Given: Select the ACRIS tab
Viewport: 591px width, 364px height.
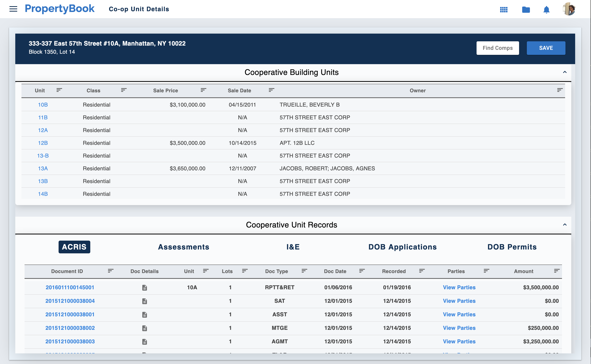Looking at the screenshot, I should (x=74, y=247).
